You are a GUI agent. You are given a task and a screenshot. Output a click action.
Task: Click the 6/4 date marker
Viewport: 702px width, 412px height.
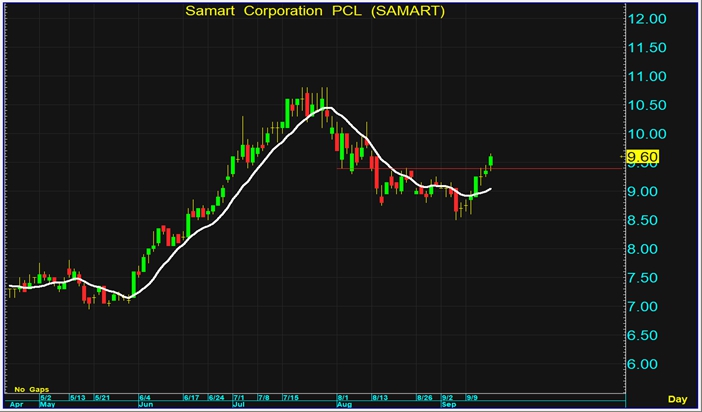pyautogui.click(x=145, y=397)
